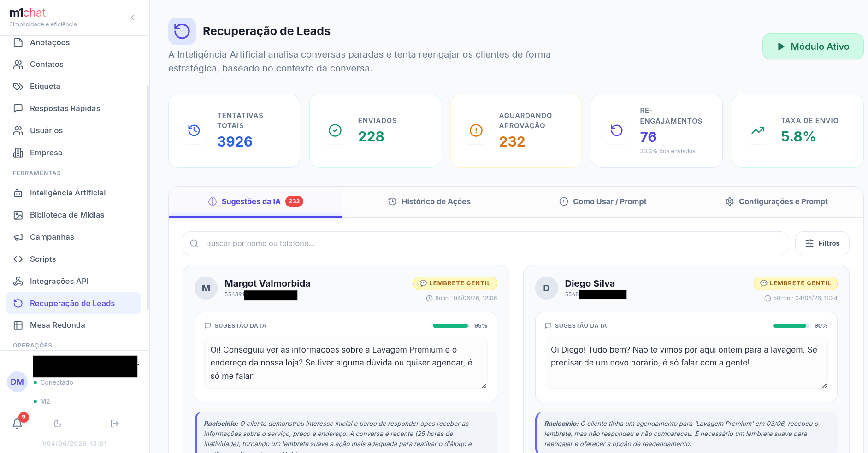Open notifications via the bell icon

[18, 424]
